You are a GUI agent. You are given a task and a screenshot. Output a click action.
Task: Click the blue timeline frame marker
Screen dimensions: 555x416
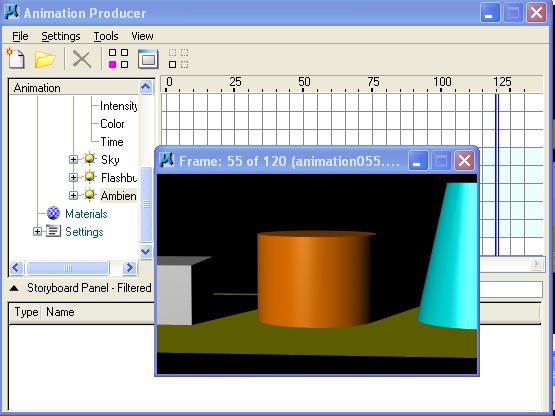tap(497, 174)
